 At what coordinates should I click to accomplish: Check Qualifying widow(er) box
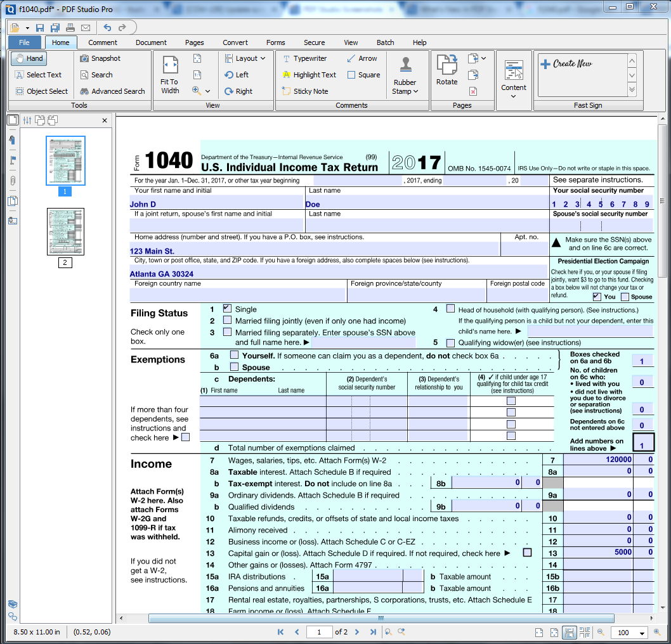pos(450,343)
